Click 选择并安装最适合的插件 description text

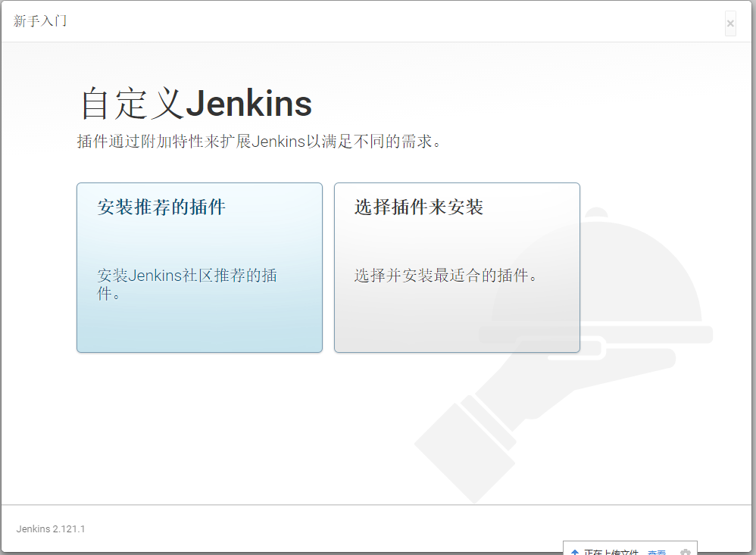click(446, 276)
